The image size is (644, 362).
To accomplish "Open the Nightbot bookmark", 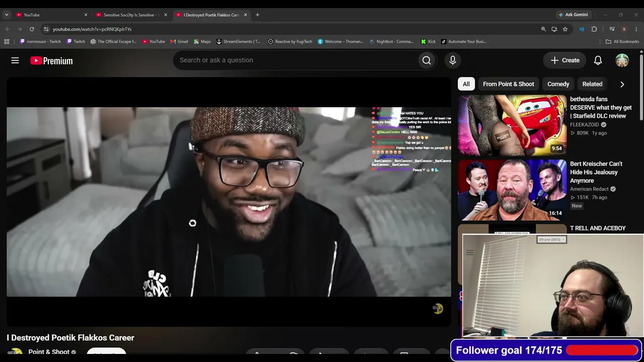I will click(391, 42).
